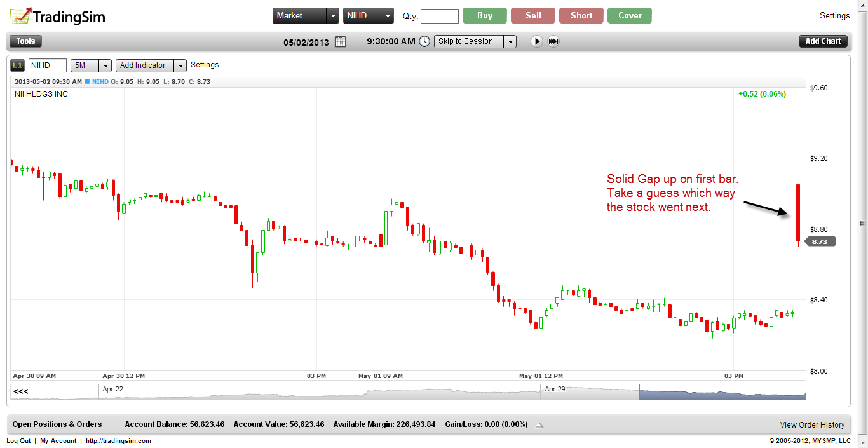This screenshot has height=448, width=868.
Task: Click the green Buy button
Action: coord(485,16)
